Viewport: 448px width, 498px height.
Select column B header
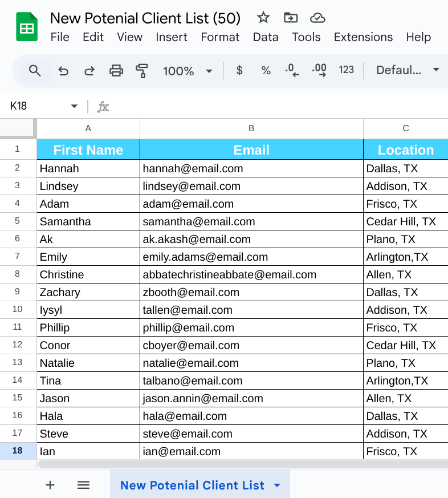pyautogui.click(x=251, y=128)
